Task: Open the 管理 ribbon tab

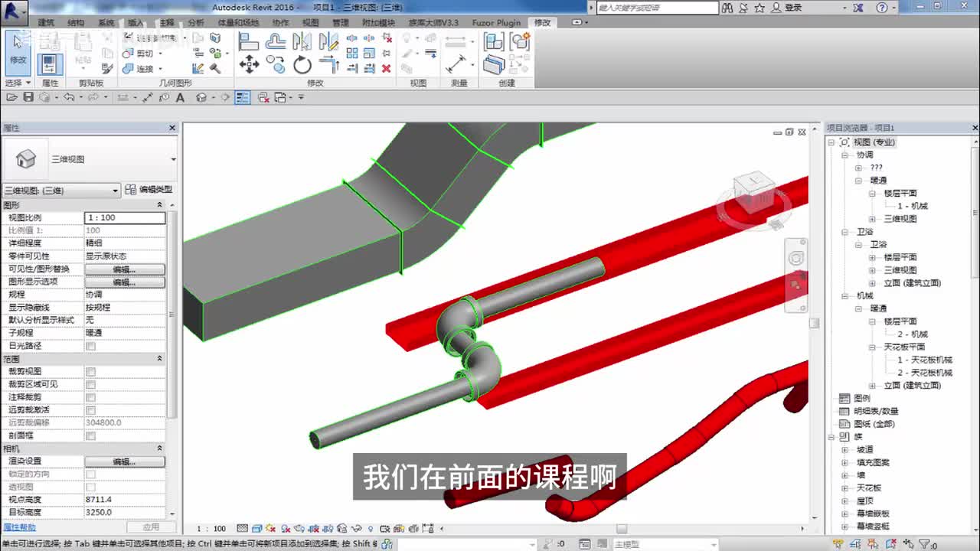Action: (340, 23)
